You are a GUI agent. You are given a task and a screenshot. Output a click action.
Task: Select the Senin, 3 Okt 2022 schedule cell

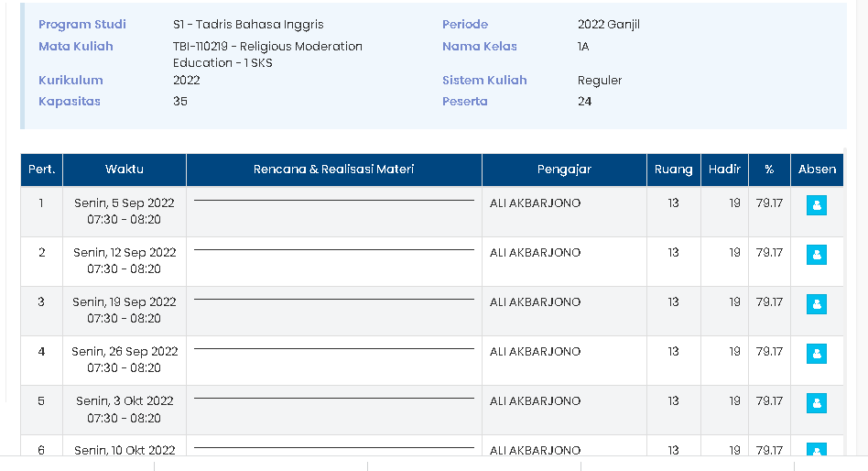(x=125, y=410)
